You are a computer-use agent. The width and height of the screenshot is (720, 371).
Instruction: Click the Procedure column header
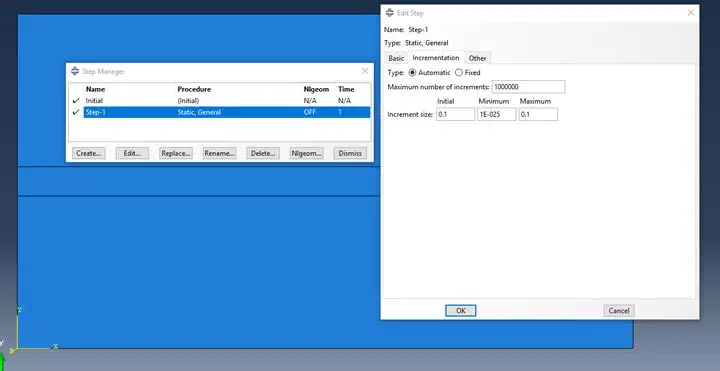point(194,89)
